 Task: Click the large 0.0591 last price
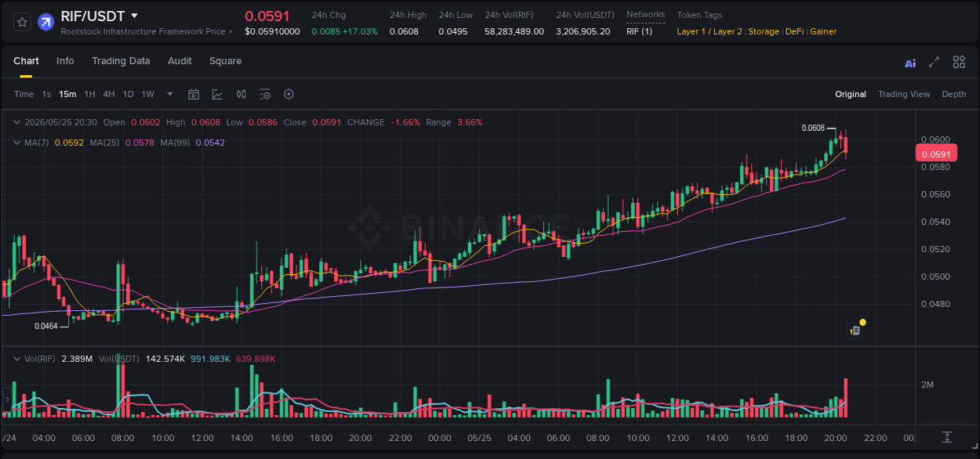coord(267,16)
